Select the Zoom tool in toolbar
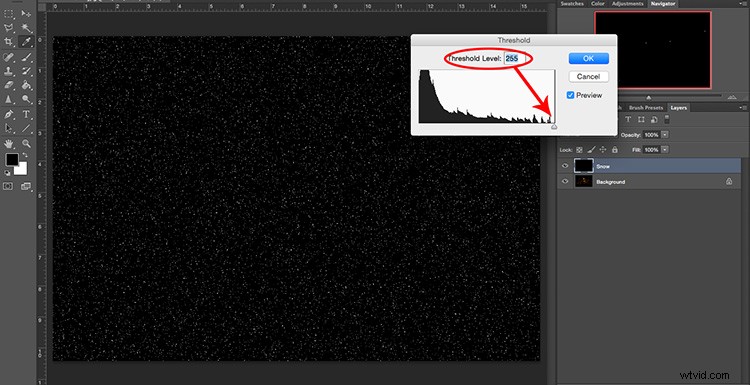750x385 pixels. click(26, 143)
